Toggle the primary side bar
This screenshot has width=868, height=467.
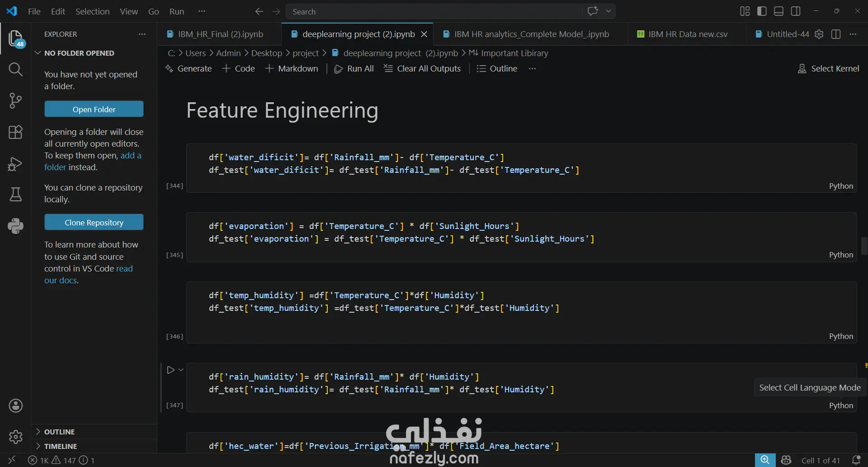[762, 11]
